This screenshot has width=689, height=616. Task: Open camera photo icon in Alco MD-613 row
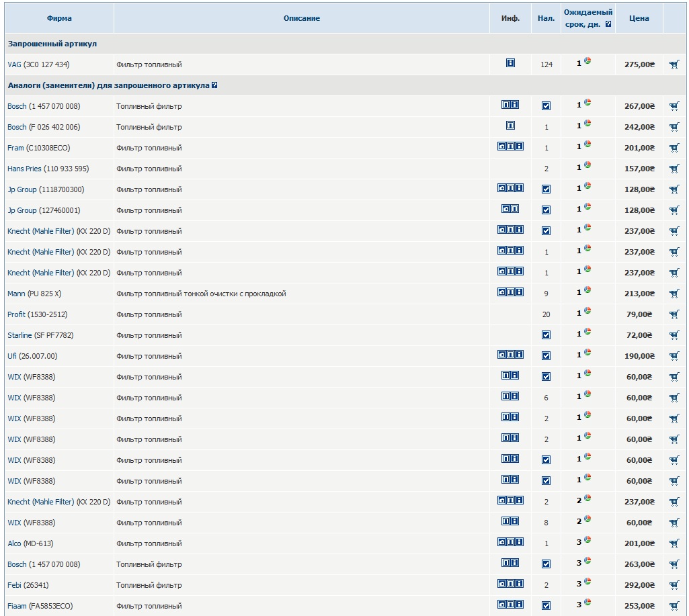click(501, 542)
